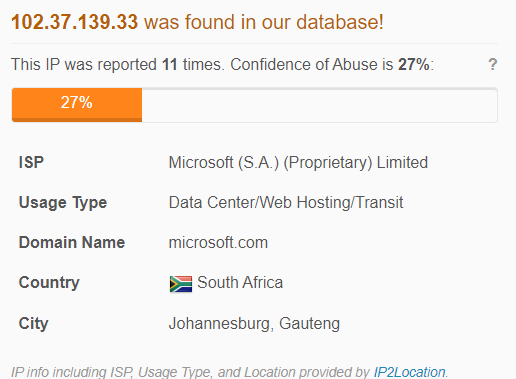
Task: Click the Usage Type label
Action: (63, 203)
